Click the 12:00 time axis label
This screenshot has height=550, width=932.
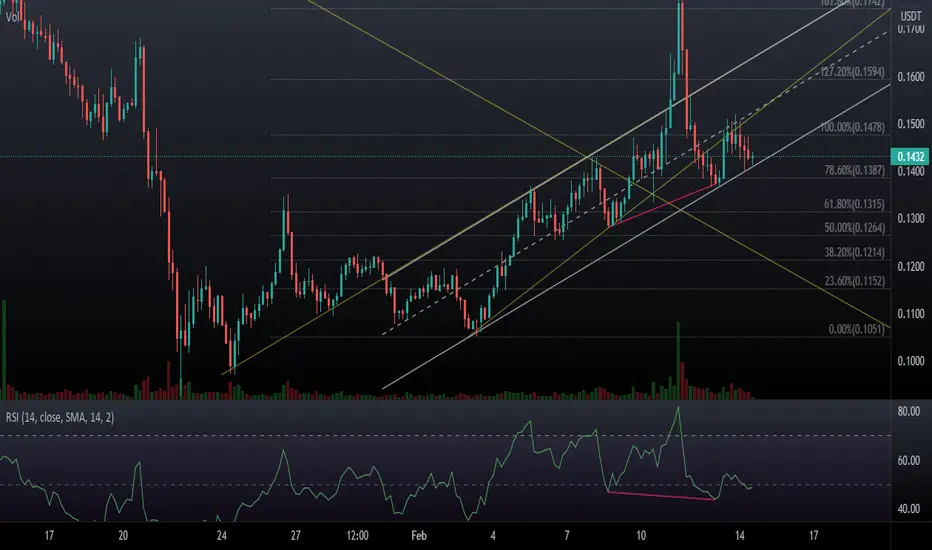(357, 536)
